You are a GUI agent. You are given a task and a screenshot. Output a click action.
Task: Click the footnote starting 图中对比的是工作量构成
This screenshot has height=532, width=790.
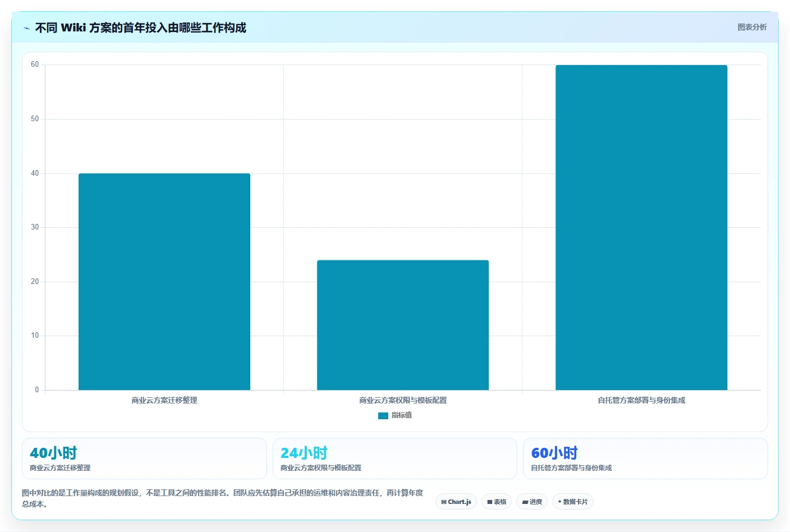(223, 498)
